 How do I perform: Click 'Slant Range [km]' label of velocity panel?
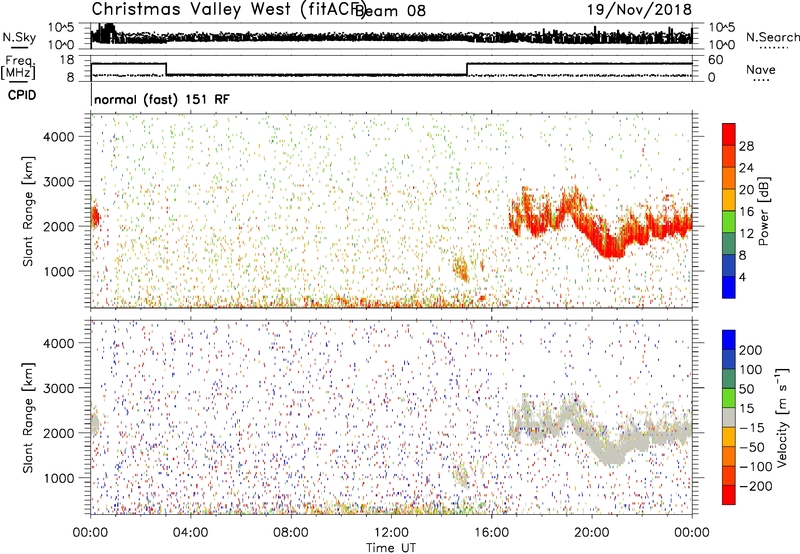(x=28, y=418)
